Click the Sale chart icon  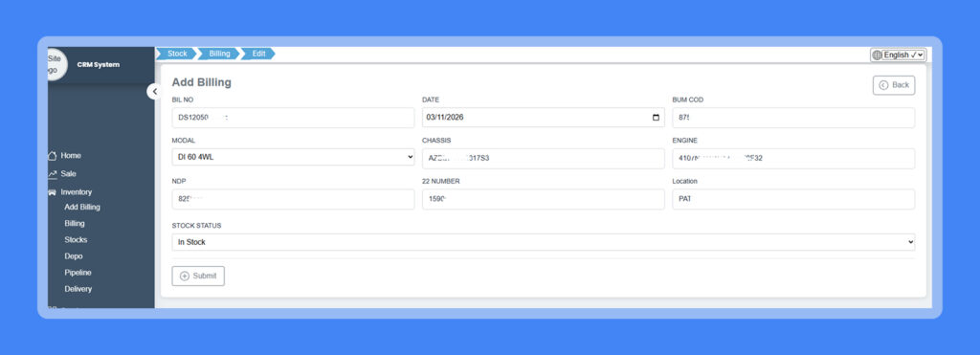pyautogui.click(x=53, y=174)
